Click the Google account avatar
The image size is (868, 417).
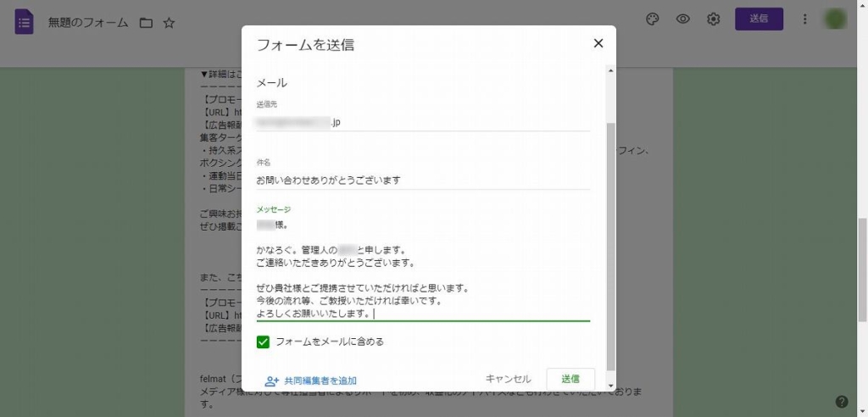[x=836, y=19]
